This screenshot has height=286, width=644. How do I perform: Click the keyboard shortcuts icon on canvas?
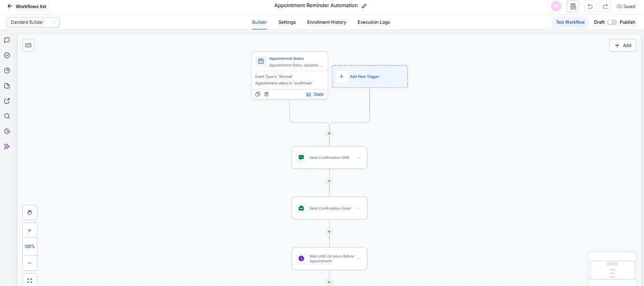coord(28,45)
